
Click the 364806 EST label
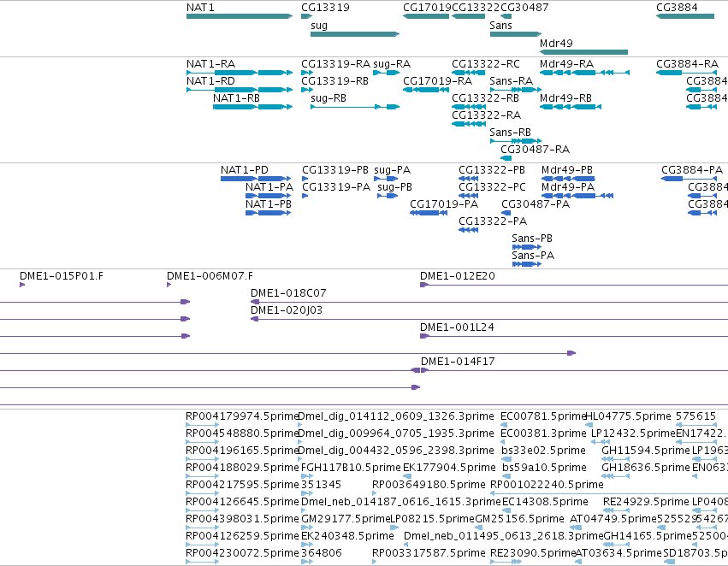pyautogui.click(x=322, y=553)
